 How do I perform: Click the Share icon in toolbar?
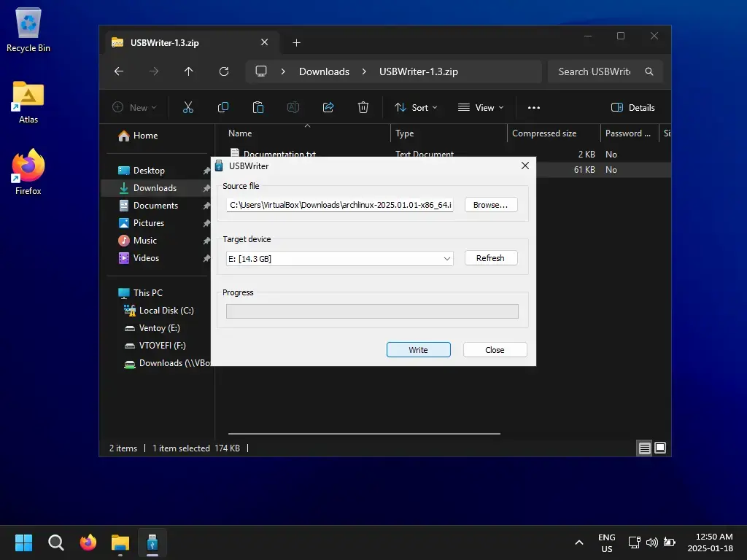(328, 107)
